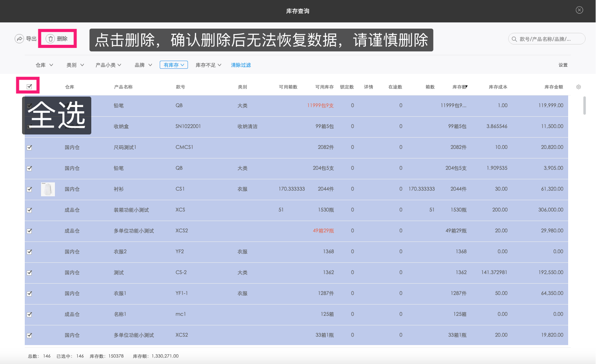The image size is (596, 364).
Task: Click the 衬衫 product thumbnail
Action: [x=48, y=189]
